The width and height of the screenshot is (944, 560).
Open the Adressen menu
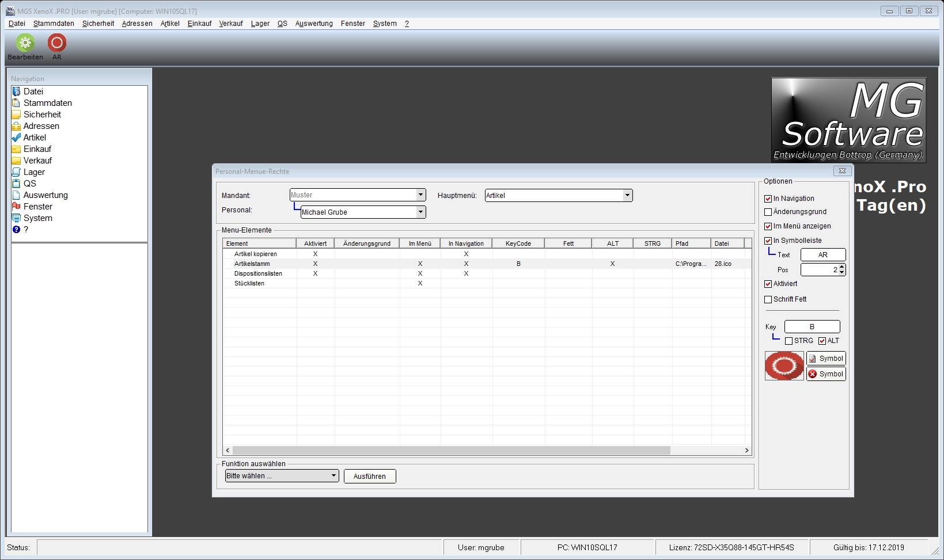tap(137, 24)
